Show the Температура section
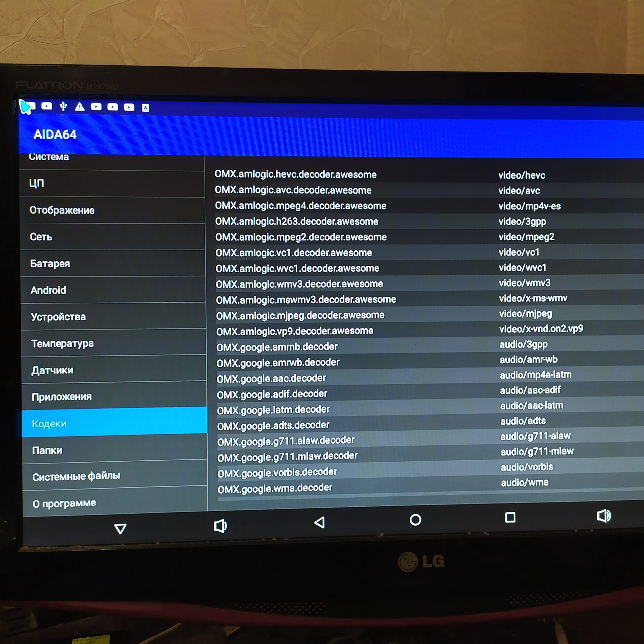This screenshot has height=644, width=644. pos(114,342)
